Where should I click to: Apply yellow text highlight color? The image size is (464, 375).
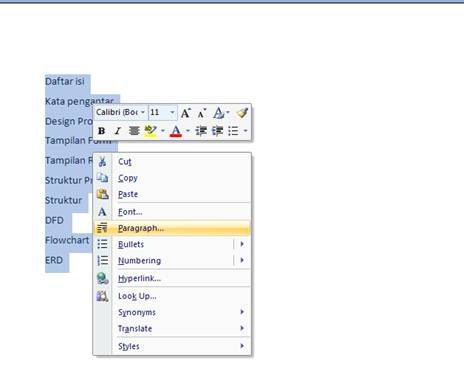(x=150, y=131)
